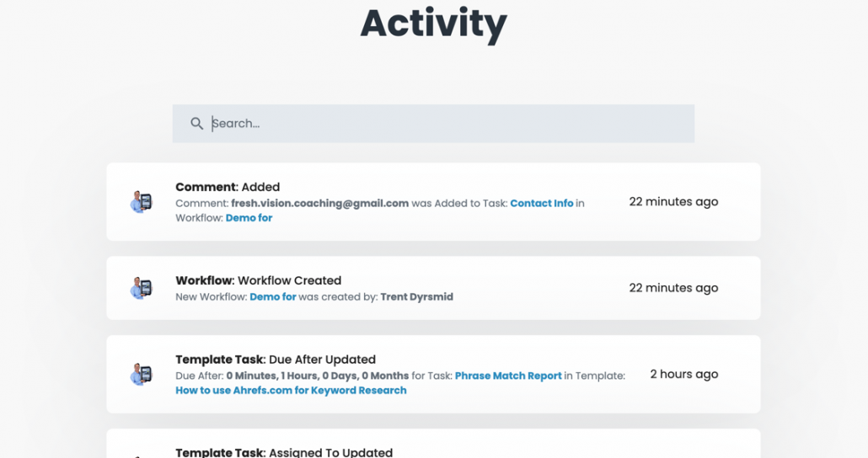The width and height of the screenshot is (868, 458).
Task: Open the Demo for link in the Comment entry
Action: point(249,218)
